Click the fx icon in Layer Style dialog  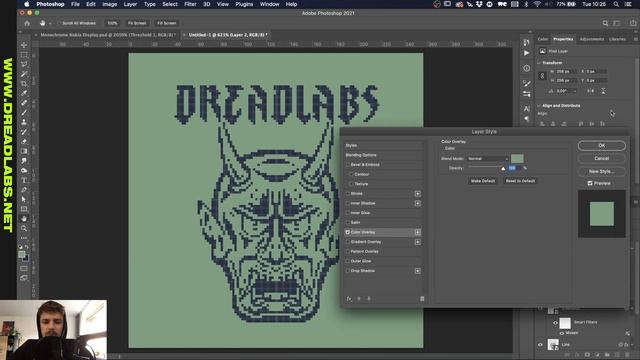click(x=349, y=299)
